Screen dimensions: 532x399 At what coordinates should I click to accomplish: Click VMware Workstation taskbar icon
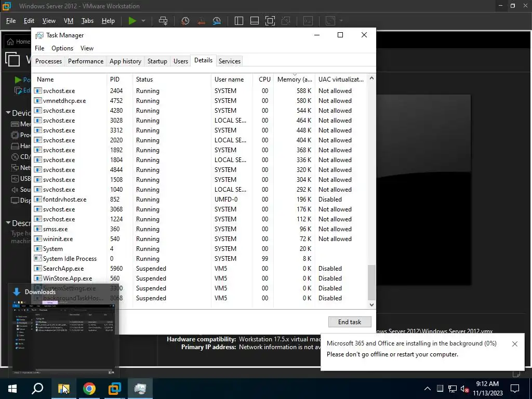115,389
